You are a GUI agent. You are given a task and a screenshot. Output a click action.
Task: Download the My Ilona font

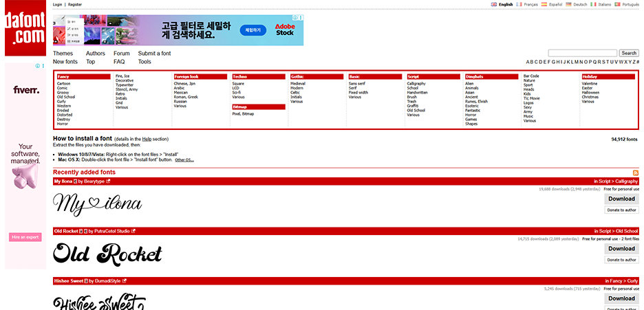(621, 199)
